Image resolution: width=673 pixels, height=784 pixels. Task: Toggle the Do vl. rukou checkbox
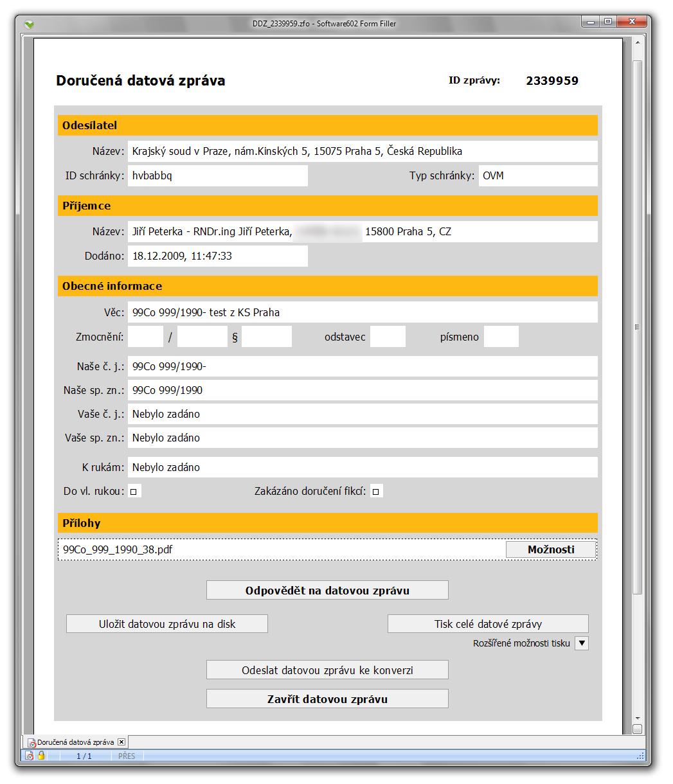click(x=134, y=492)
